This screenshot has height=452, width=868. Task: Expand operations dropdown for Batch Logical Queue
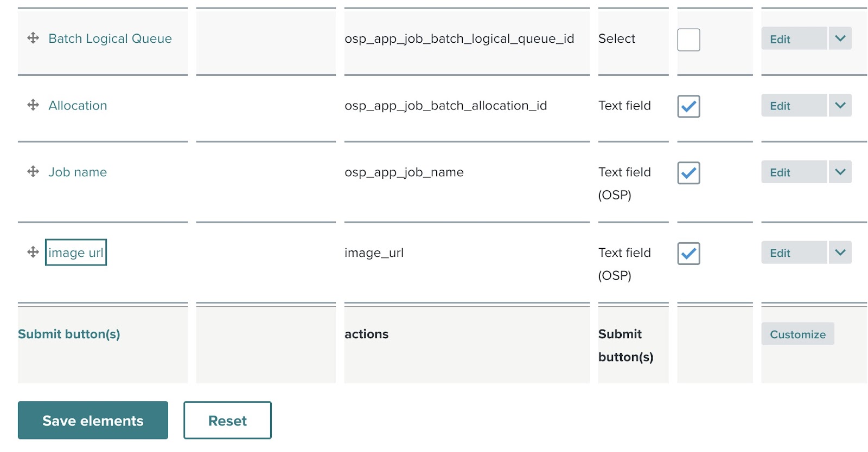click(840, 38)
